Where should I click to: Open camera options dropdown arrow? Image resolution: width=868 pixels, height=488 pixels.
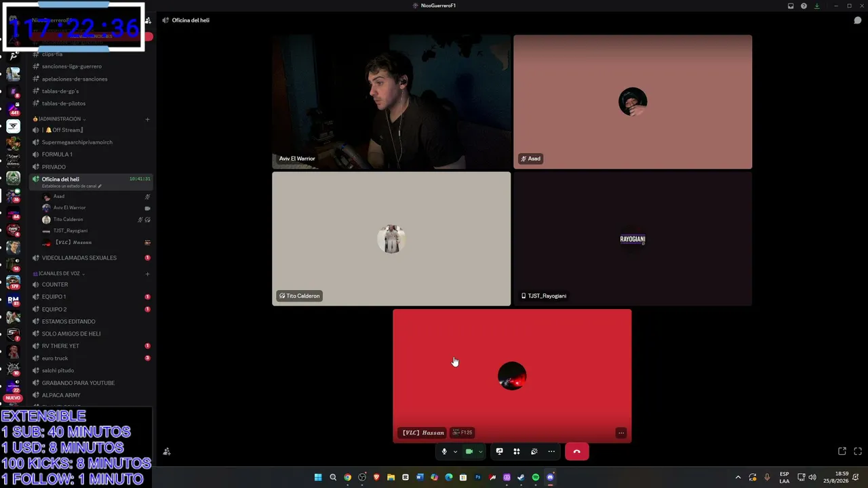click(480, 451)
